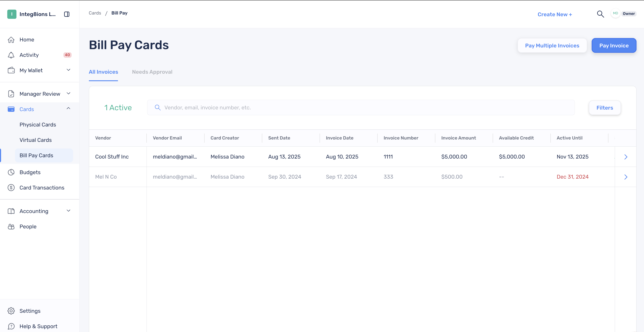Sort by Invoice Amount column header
The image size is (644, 332).
pos(459,138)
